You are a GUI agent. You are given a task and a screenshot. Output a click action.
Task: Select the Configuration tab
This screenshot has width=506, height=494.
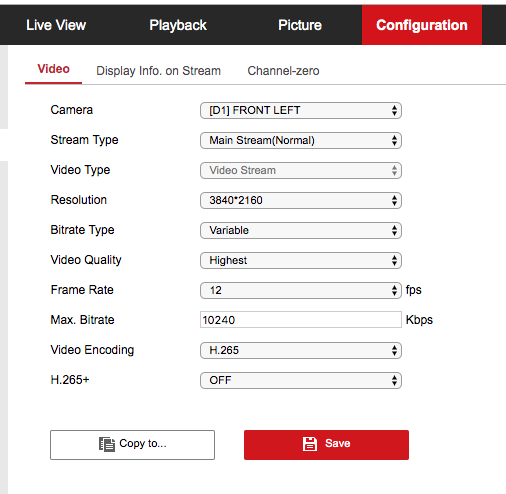tap(422, 25)
